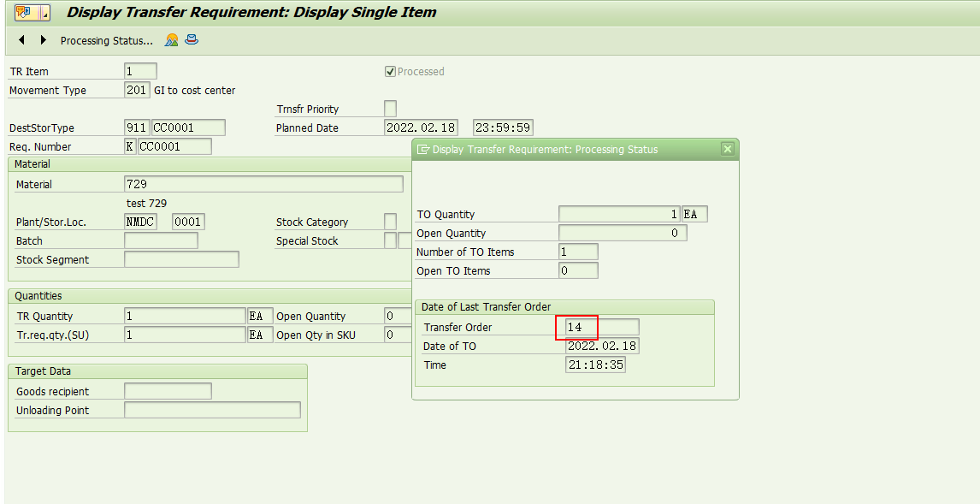The image size is (980, 504).
Task: Click the Batch field
Action: tap(162, 240)
